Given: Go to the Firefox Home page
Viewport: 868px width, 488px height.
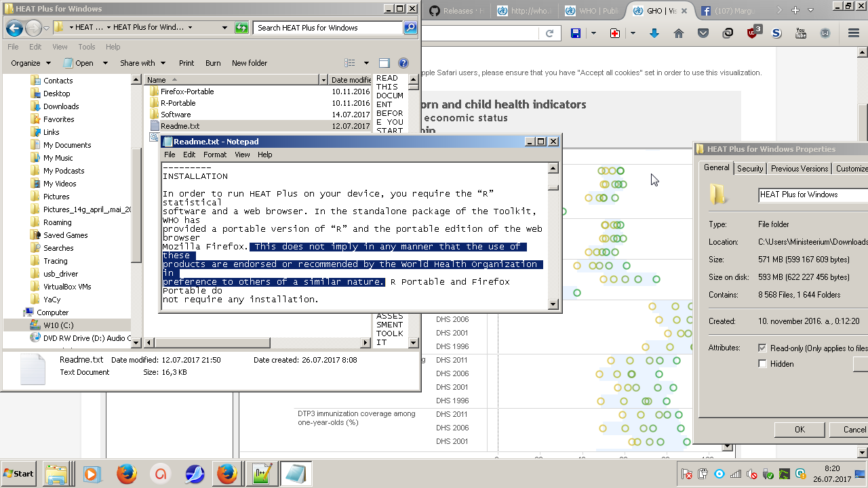Looking at the screenshot, I should [679, 33].
